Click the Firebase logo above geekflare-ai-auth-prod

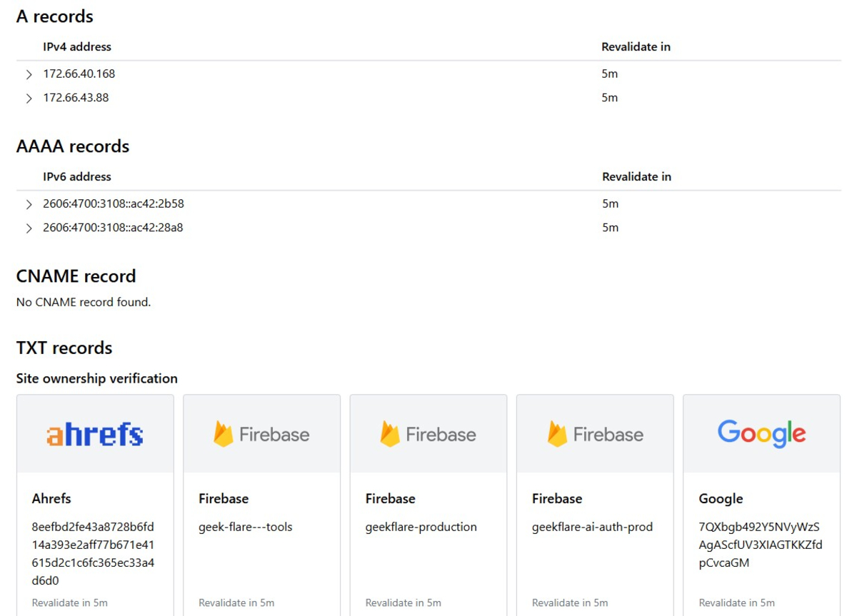[x=595, y=434]
